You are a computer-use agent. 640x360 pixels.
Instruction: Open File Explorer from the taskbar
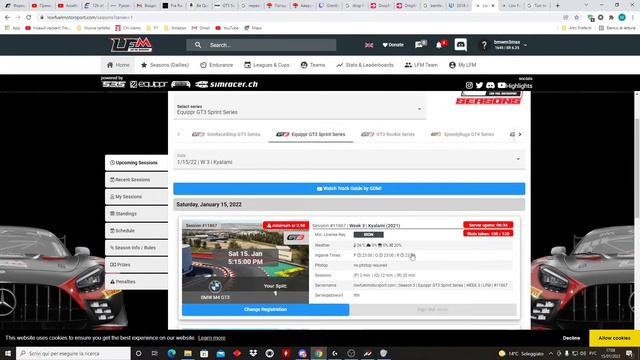pyautogui.click(x=188, y=353)
